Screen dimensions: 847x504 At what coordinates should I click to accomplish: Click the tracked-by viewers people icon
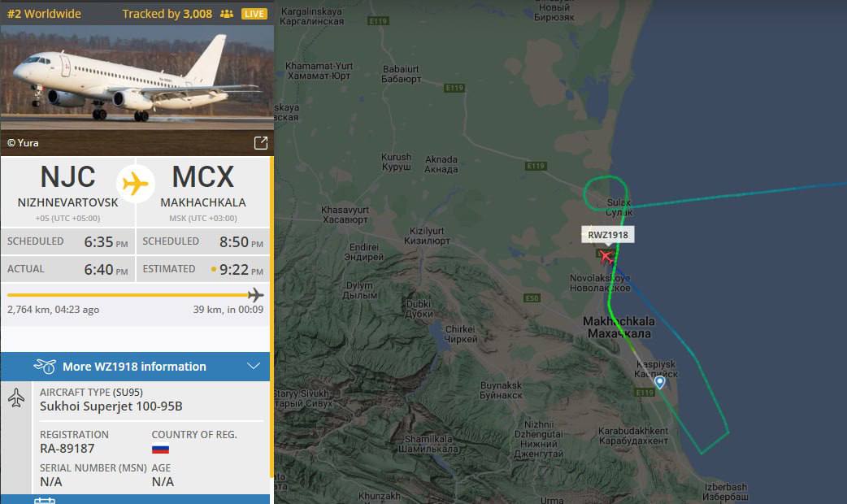227,14
